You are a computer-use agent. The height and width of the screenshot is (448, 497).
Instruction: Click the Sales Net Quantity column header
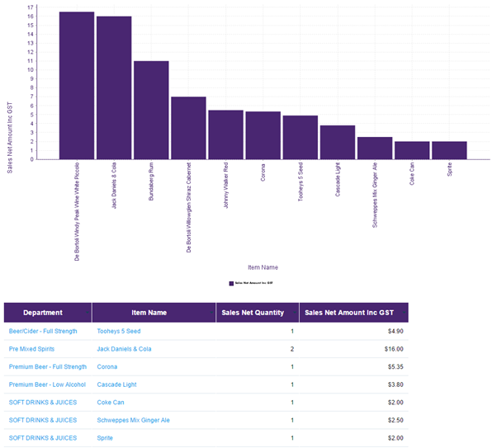(x=258, y=313)
